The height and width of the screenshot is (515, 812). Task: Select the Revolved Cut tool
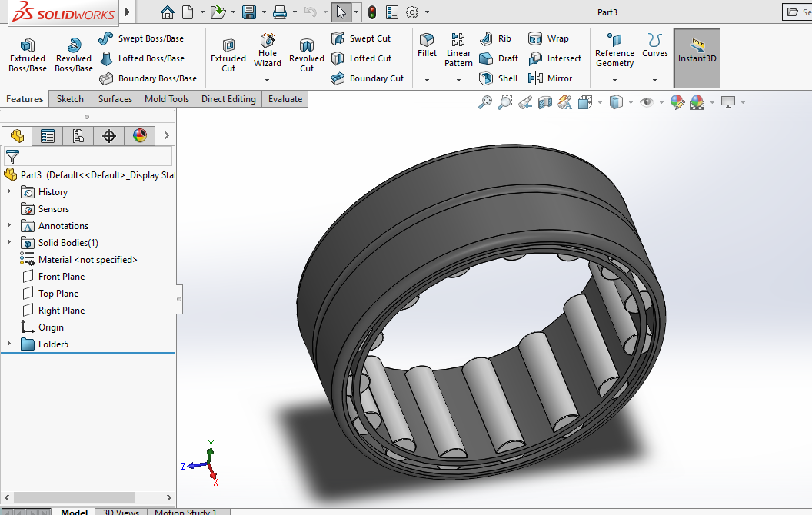pos(307,55)
